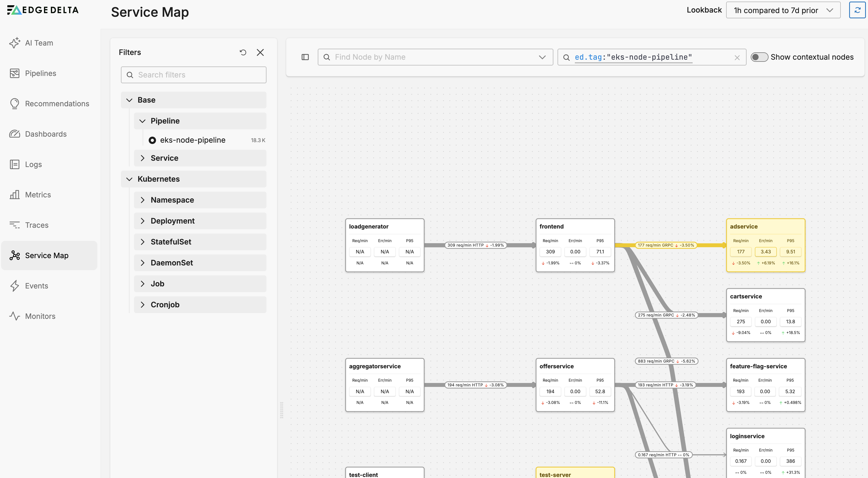Close the Filters panel
The width and height of the screenshot is (868, 478).
tap(260, 52)
